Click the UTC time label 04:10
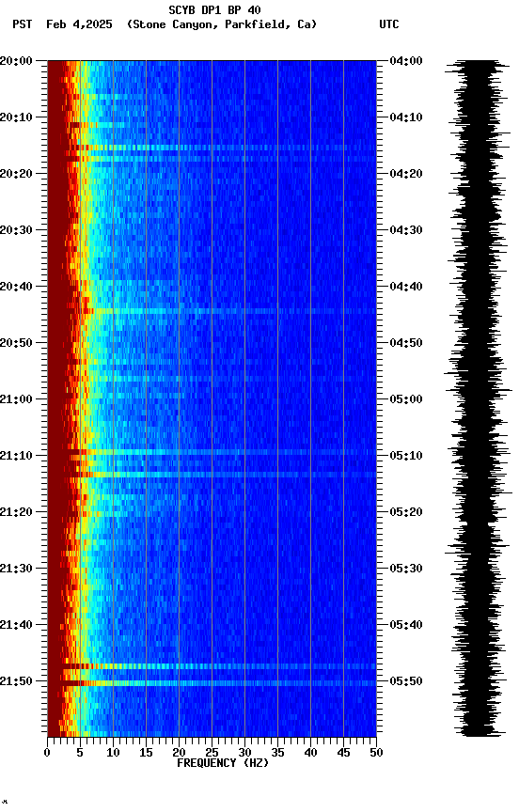 pos(406,117)
